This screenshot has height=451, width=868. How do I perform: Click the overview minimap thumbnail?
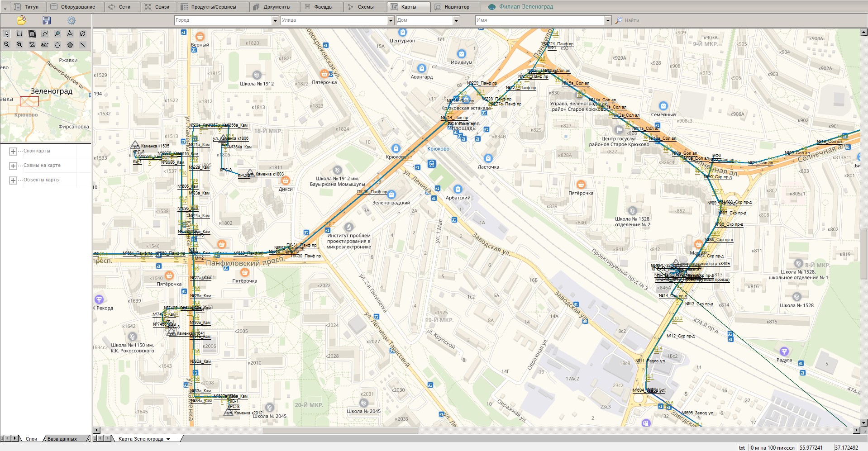pyautogui.click(x=46, y=97)
